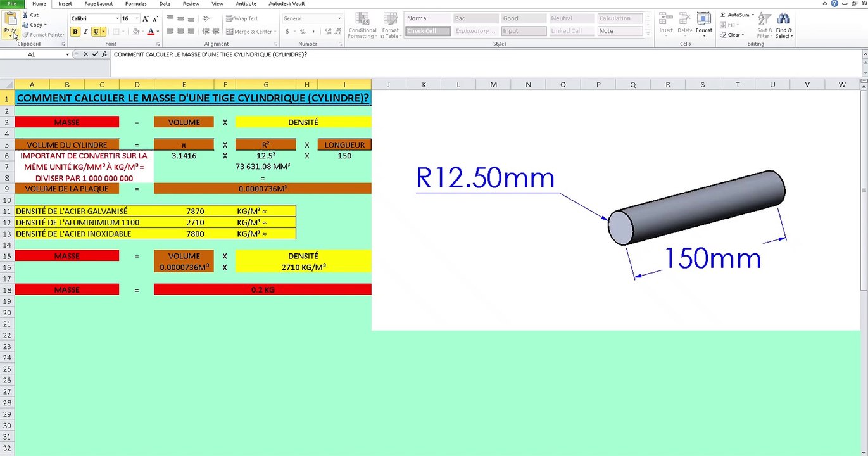Open the Clear dropdown

(735, 35)
